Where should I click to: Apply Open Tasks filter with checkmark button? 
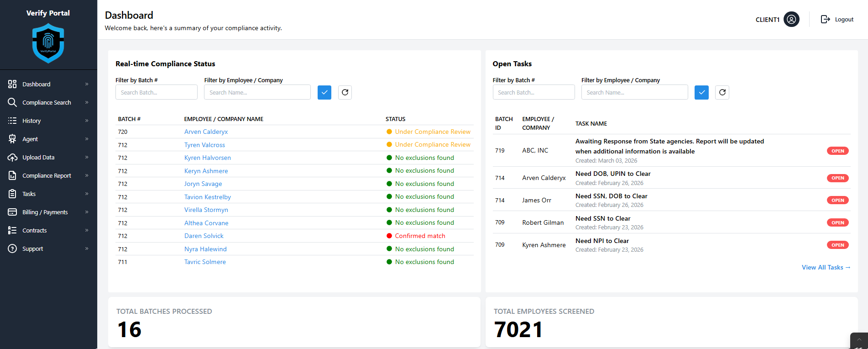click(x=701, y=92)
